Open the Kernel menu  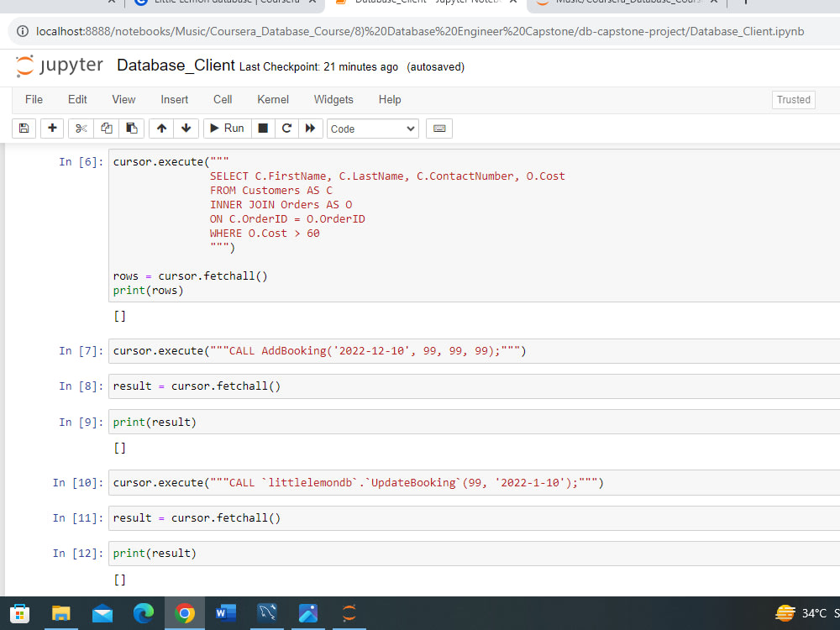click(x=272, y=99)
